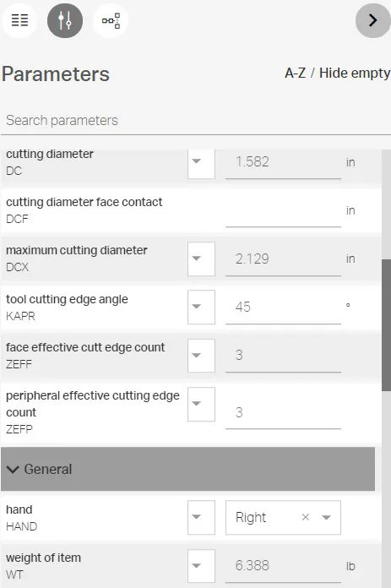Screen dimensions: 391x588
Task: Sort parameters A-Z
Action: click(x=295, y=73)
